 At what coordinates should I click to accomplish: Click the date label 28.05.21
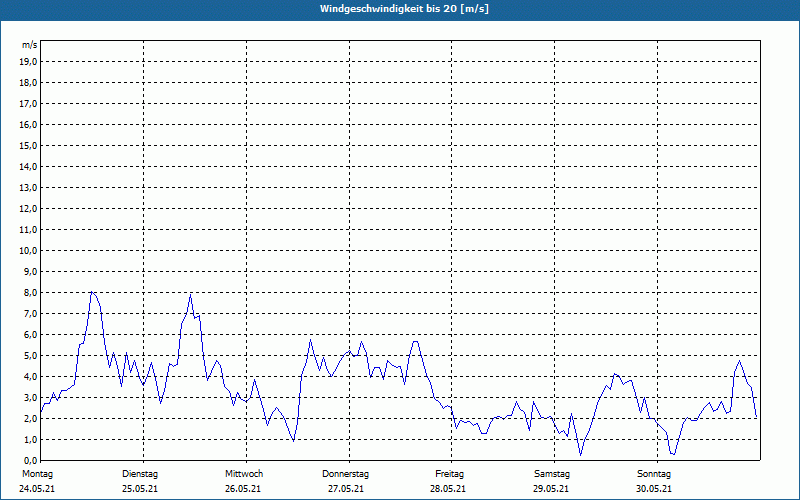(449, 489)
